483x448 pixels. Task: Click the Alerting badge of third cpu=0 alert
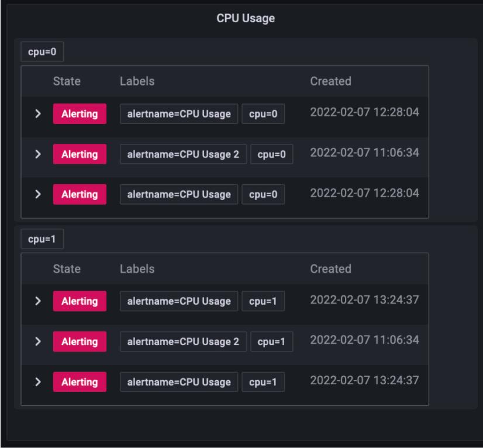tap(80, 194)
